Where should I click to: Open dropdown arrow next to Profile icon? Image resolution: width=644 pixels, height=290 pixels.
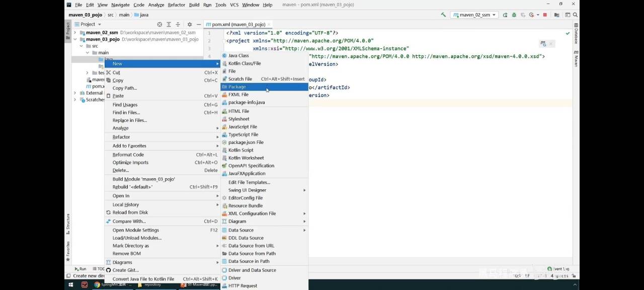click(x=537, y=15)
